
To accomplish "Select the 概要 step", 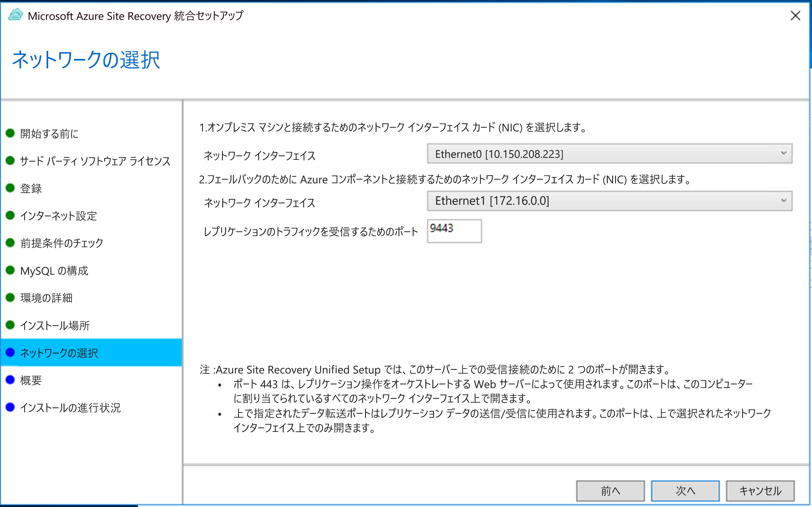I will coord(31,380).
